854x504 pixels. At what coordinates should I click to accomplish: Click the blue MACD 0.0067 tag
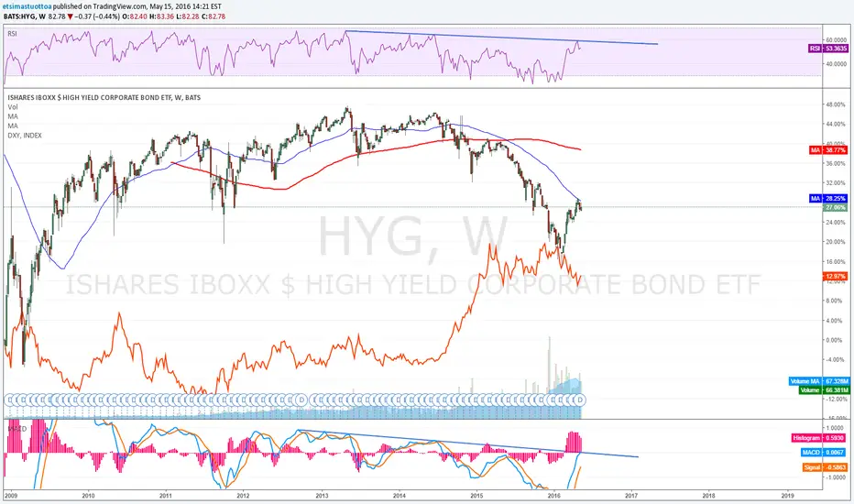pos(824,453)
